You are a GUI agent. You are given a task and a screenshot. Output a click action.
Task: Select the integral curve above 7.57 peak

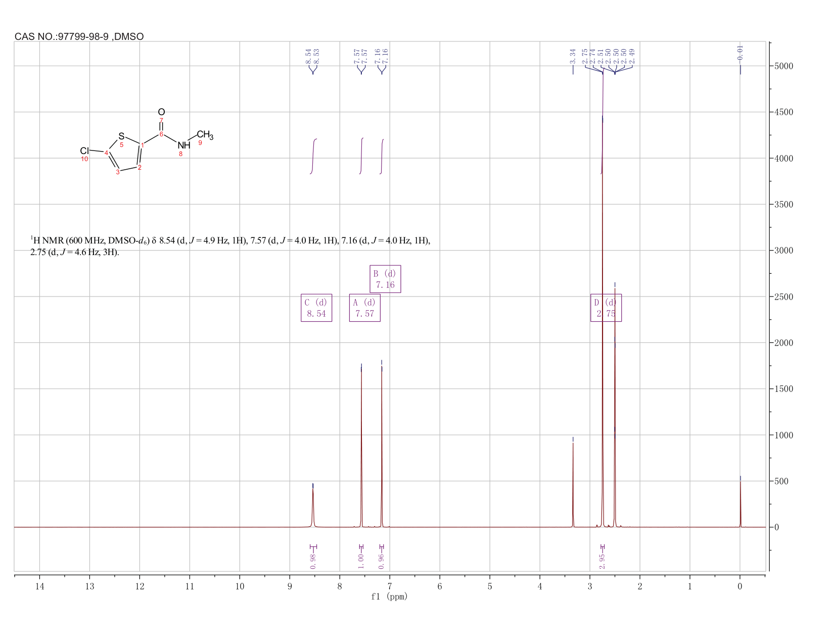pos(362,156)
